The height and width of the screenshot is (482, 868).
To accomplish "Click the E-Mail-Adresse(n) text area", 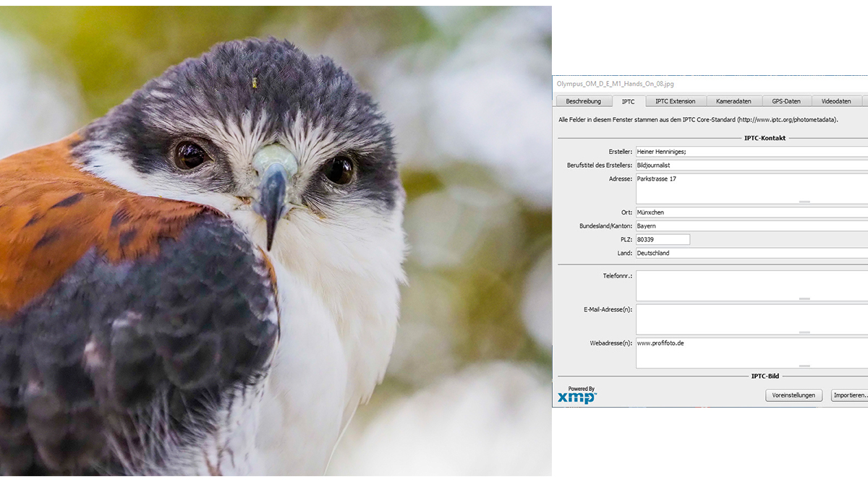I will 752,319.
